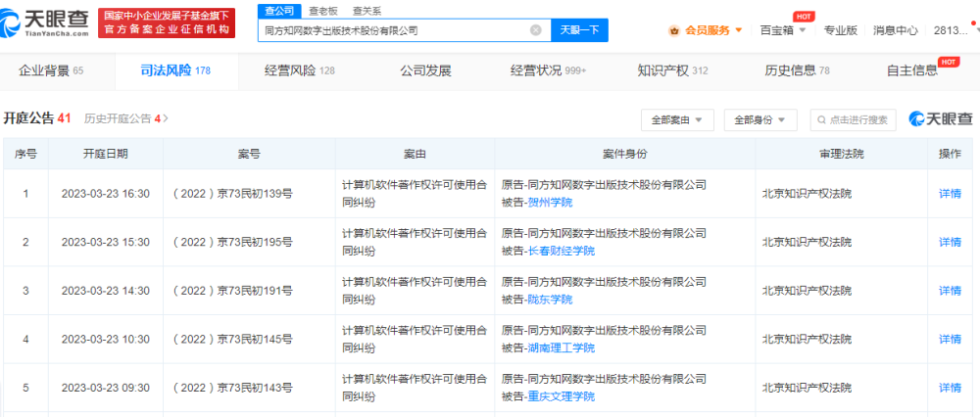The height and width of the screenshot is (417, 980).
Task: Open 详情 for case 京73民初191号
Action: (950, 291)
